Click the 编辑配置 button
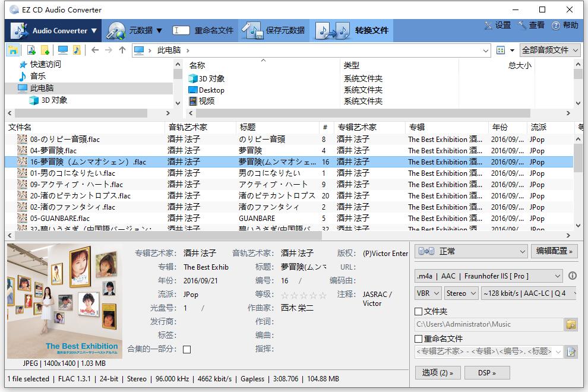Image resolution: width=588 pixels, height=392 pixels. 554,251
